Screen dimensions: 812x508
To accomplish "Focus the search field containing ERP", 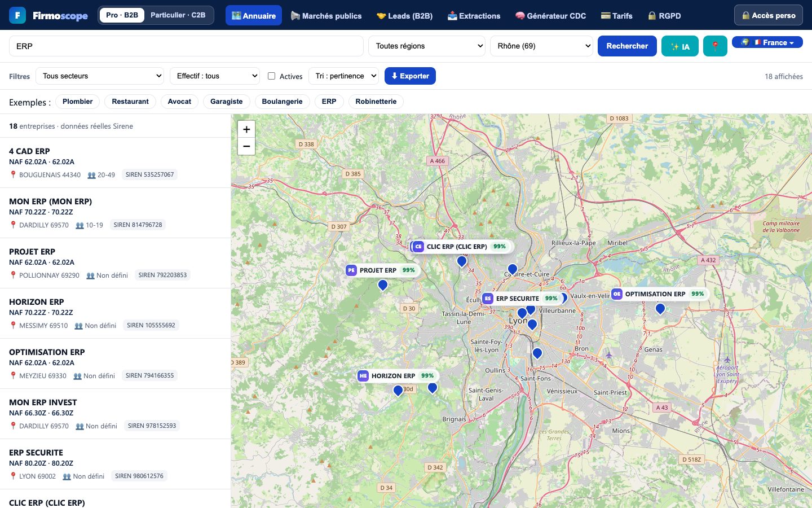I will click(x=186, y=46).
